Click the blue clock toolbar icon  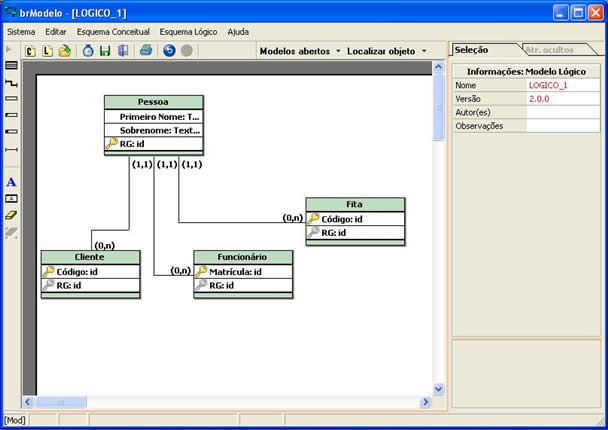[88, 50]
